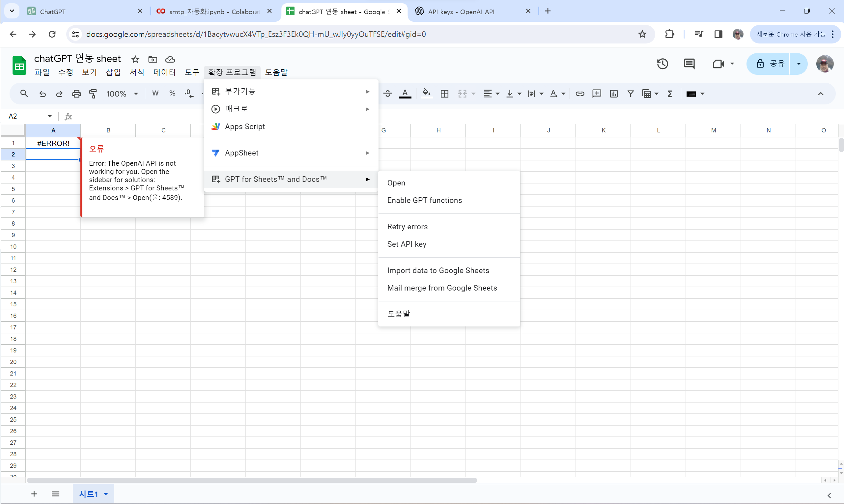Collapse the toolbar with chevron

[821, 94]
